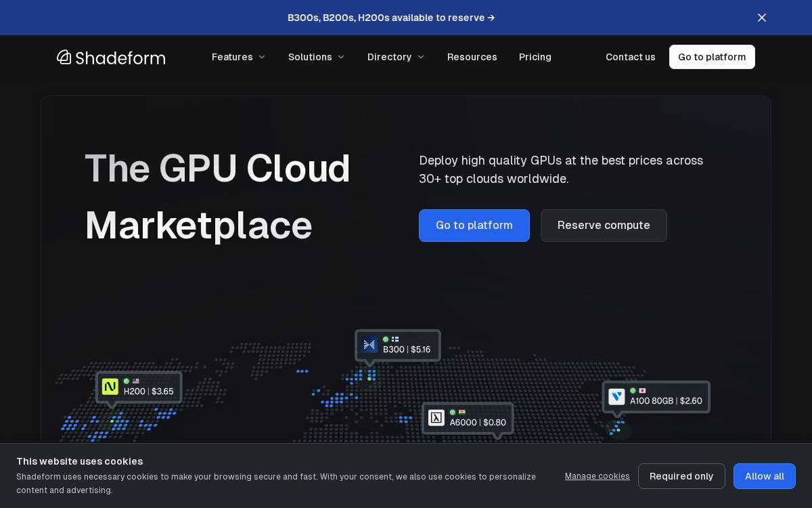
Task: Click The GPU Cloud Marketplace heading
Action: [x=217, y=196]
